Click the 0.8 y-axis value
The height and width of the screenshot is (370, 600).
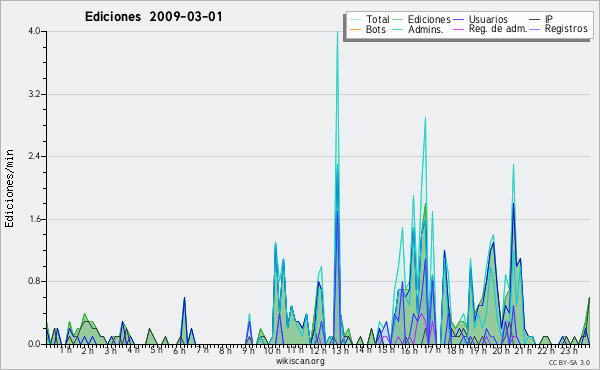(x=34, y=282)
